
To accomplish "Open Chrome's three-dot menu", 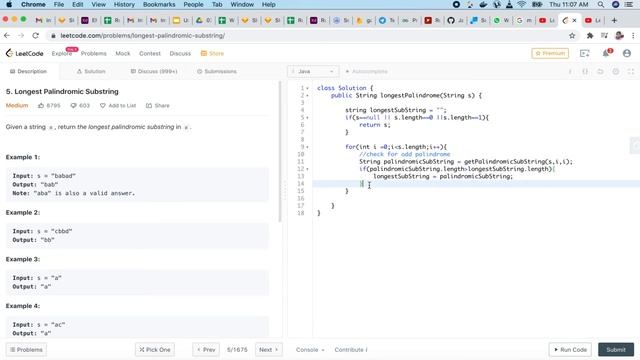I will [633, 36].
